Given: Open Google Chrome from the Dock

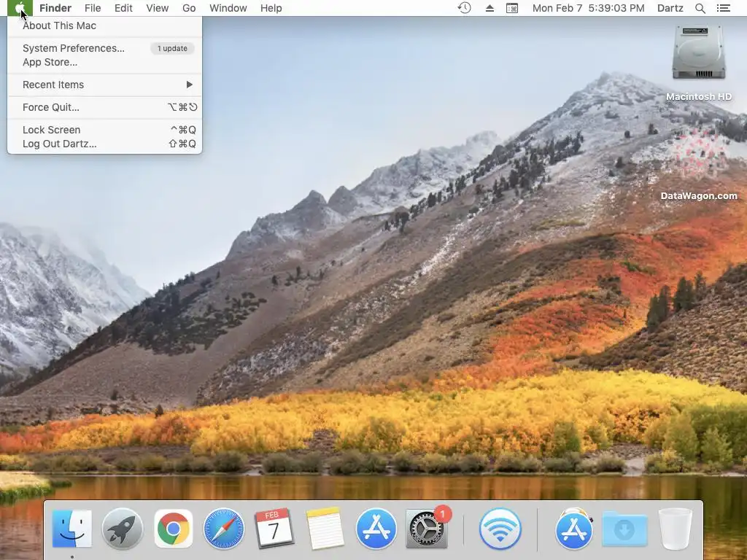Looking at the screenshot, I should [x=174, y=529].
